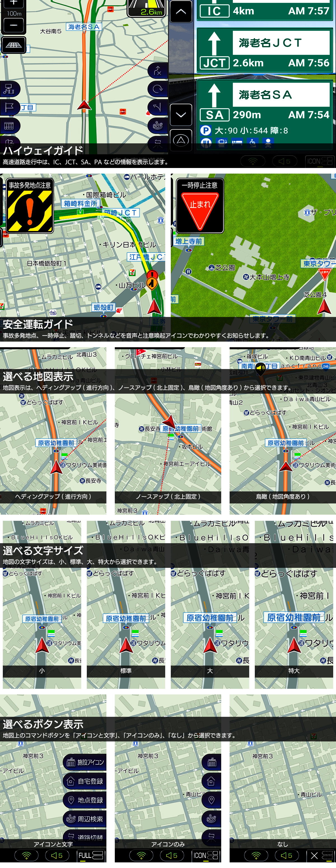Tap the Wi-Fi icon in the アイコンと文字 panel
Screen dimensions: 336x868
click(x=26, y=855)
